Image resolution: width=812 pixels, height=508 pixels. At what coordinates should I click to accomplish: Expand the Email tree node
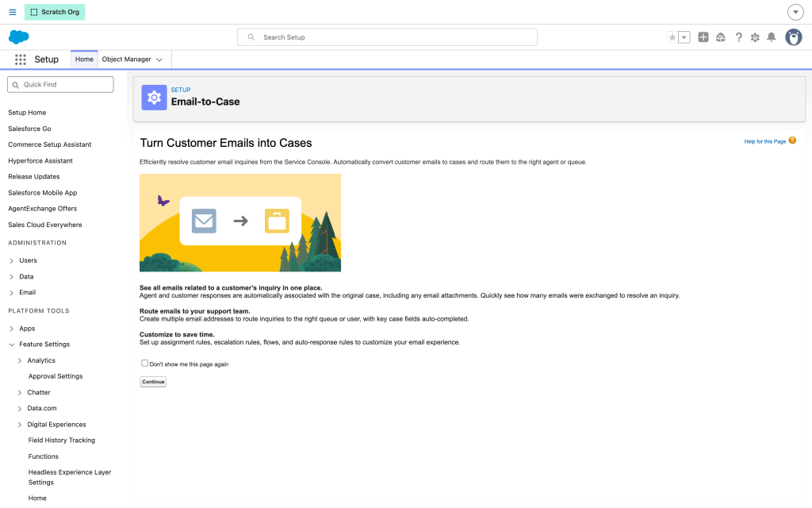point(11,293)
